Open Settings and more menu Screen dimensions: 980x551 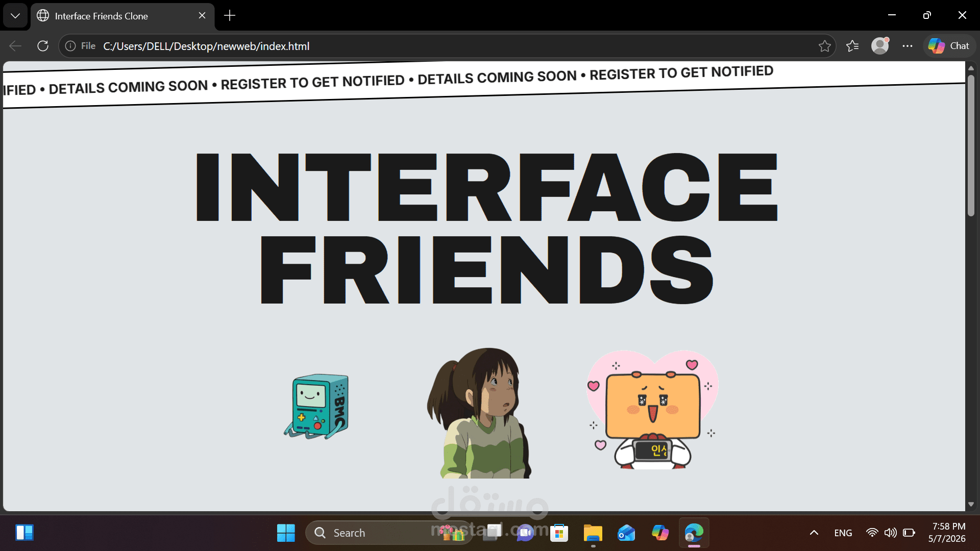click(x=907, y=46)
